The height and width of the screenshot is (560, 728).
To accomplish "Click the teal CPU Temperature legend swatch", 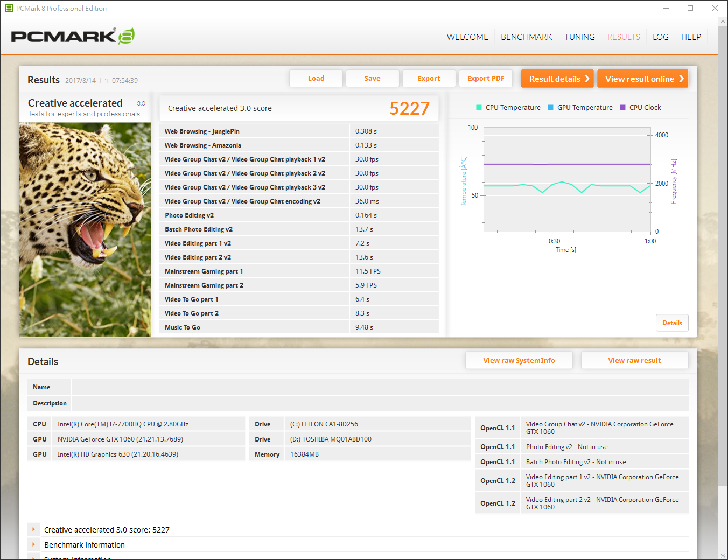I will pos(479,108).
